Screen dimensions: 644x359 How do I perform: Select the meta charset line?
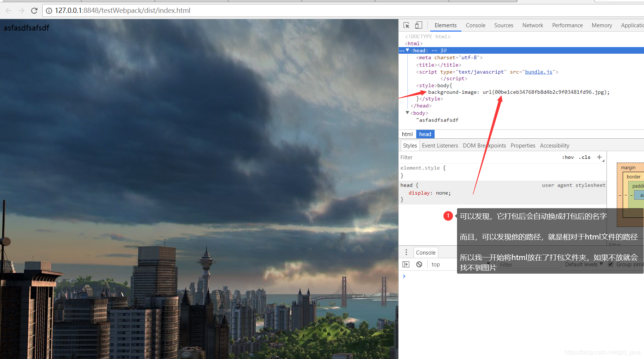[x=449, y=57]
